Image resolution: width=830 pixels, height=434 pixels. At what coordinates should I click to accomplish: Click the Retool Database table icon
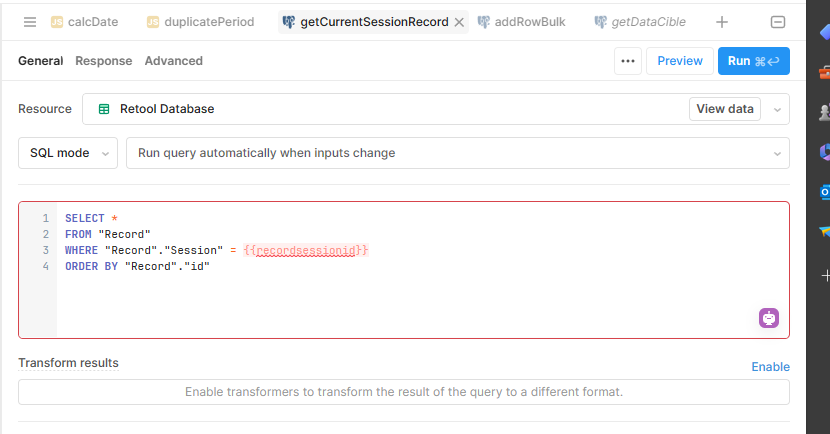pyautogui.click(x=104, y=109)
